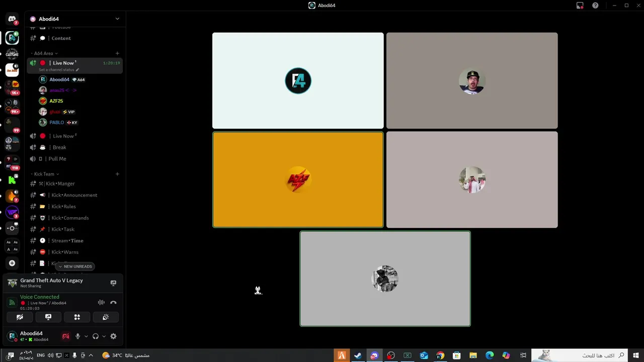Open Discord inbox icon in title bar
The width and height of the screenshot is (644, 362).
coord(580,6)
